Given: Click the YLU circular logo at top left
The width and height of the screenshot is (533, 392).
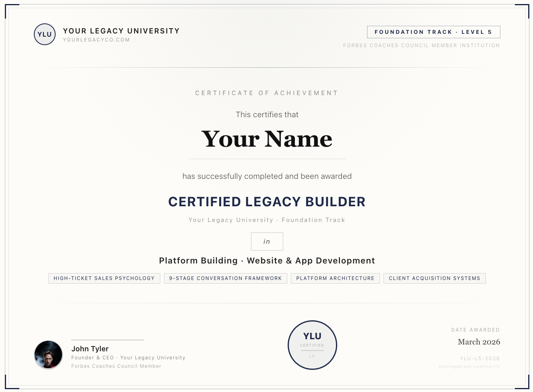Looking at the screenshot, I should tap(45, 34).
